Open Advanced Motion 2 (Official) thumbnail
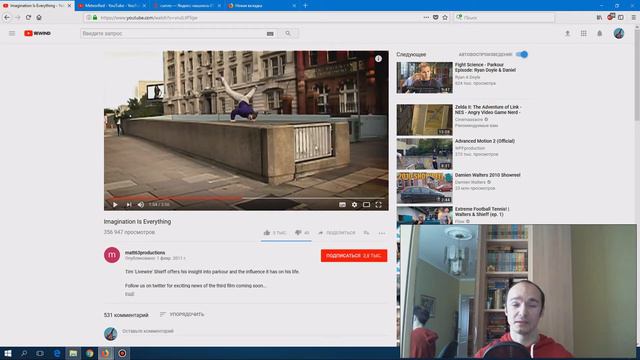Screen dimensions: 640x360 tap(424, 154)
